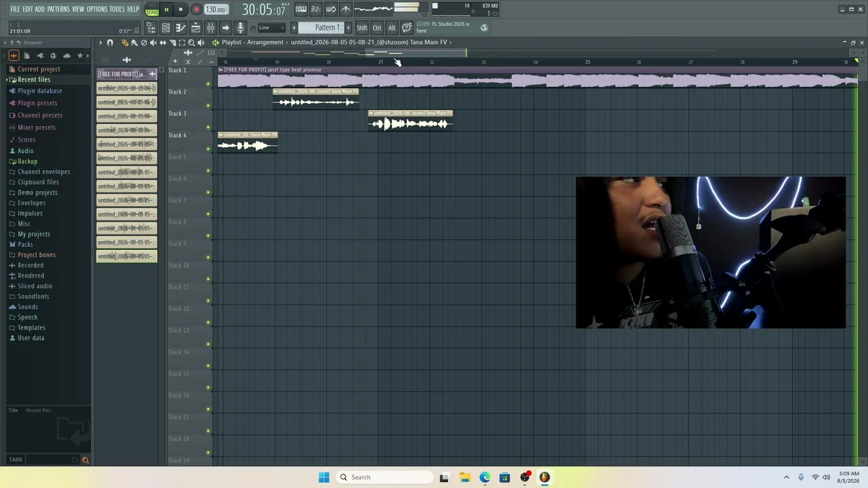Open the VIEW menu
The height and width of the screenshot is (488, 868).
tap(78, 9)
